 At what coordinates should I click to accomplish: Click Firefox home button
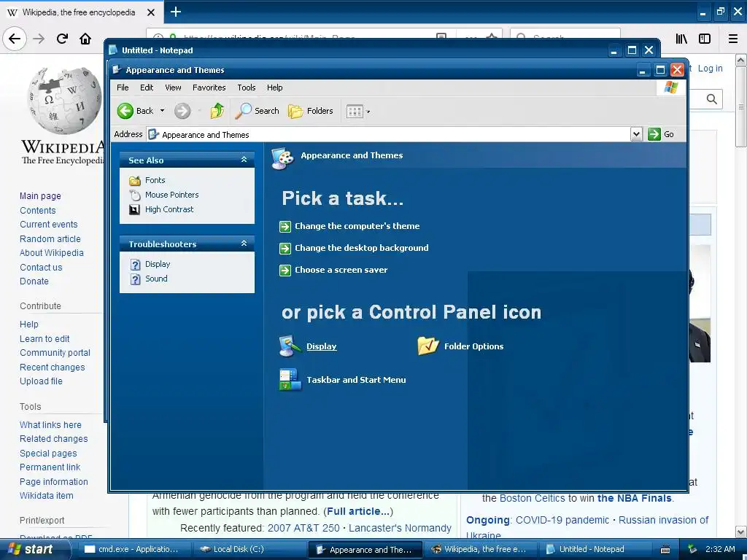click(x=85, y=39)
